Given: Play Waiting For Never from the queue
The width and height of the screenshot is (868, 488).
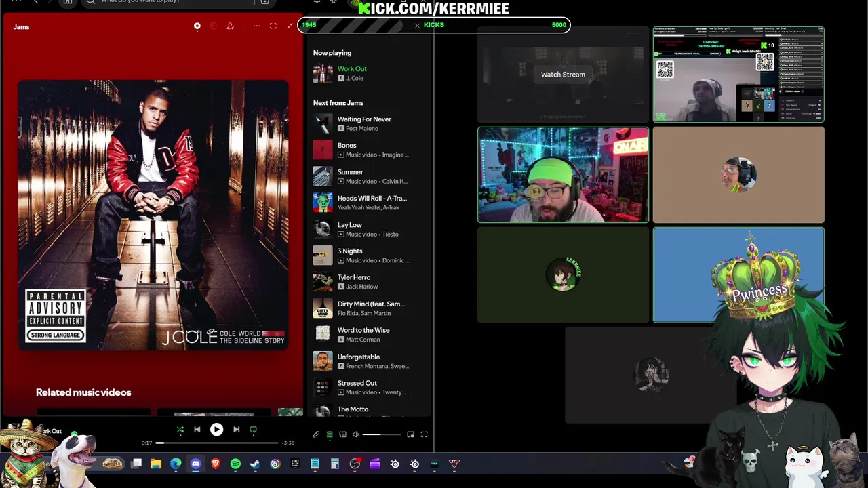Looking at the screenshot, I should 364,119.
